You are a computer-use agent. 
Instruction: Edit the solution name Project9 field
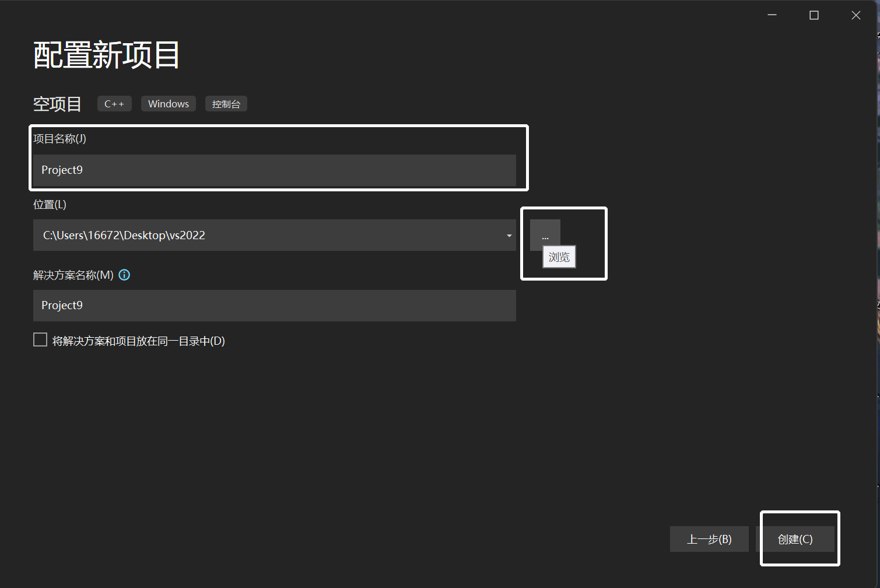(x=274, y=305)
